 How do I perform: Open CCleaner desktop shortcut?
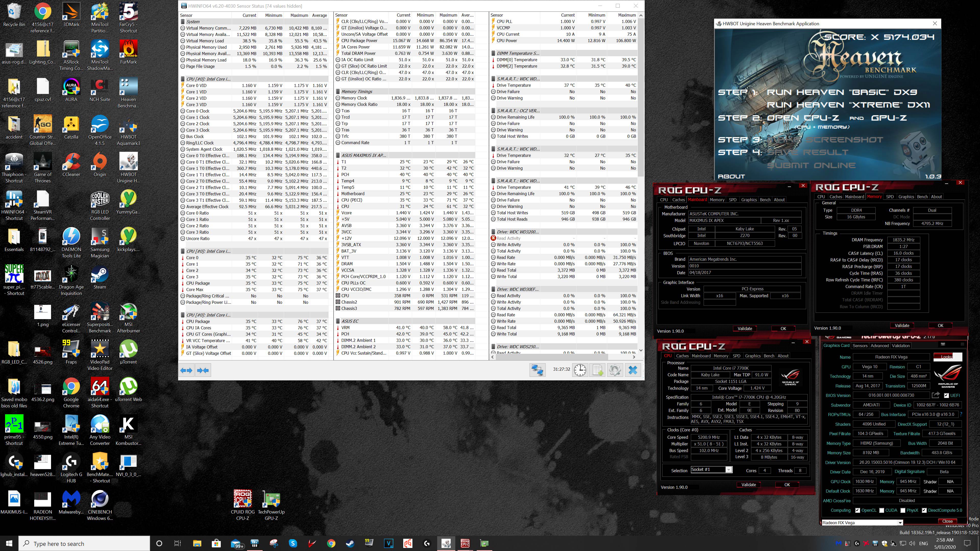[71, 165]
